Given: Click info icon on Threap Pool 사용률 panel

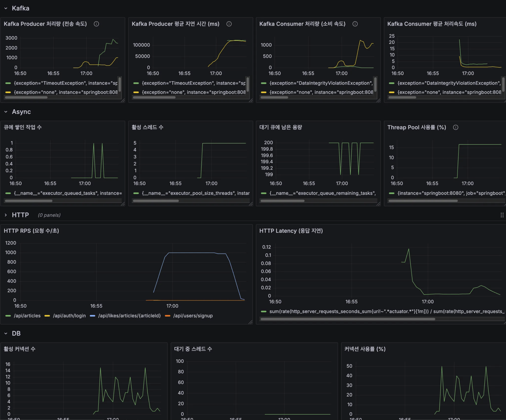Looking at the screenshot, I should click(456, 127).
